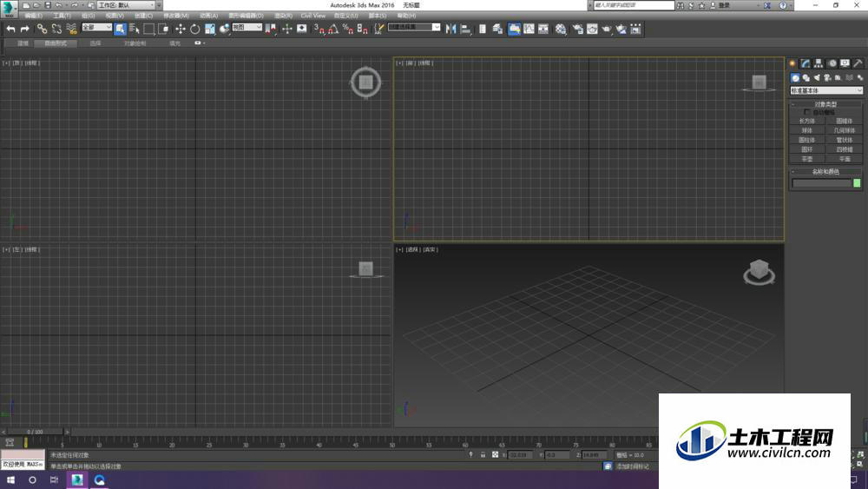This screenshot has width=868, height=489.
Task: Click the Redo arrow in main toolbar
Action: click(x=24, y=29)
